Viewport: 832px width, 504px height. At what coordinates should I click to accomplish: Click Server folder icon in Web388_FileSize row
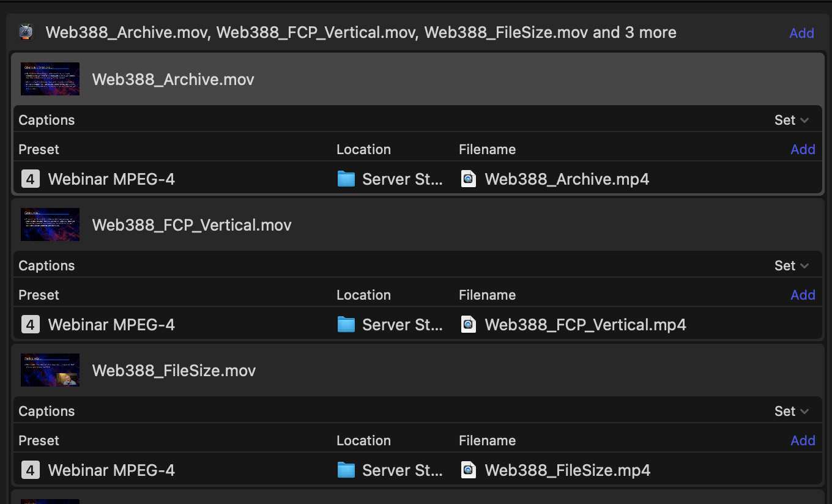(x=346, y=470)
